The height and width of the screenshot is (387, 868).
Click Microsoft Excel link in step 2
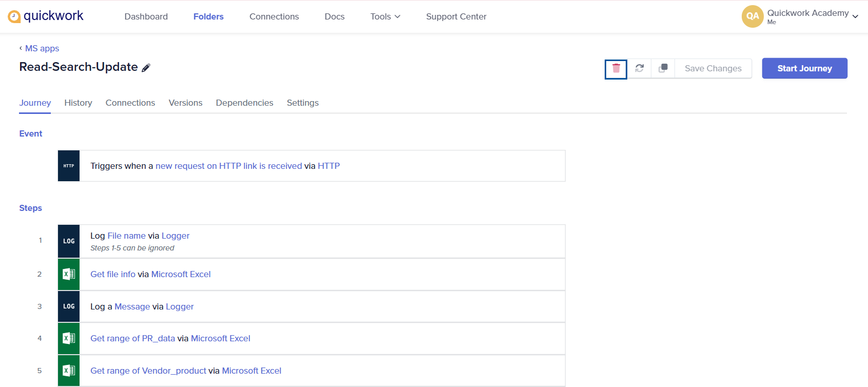[x=181, y=274]
